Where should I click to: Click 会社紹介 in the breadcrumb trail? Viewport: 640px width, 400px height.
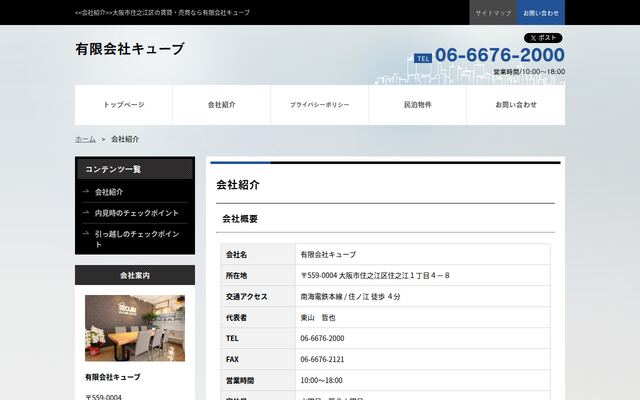coord(125,139)
